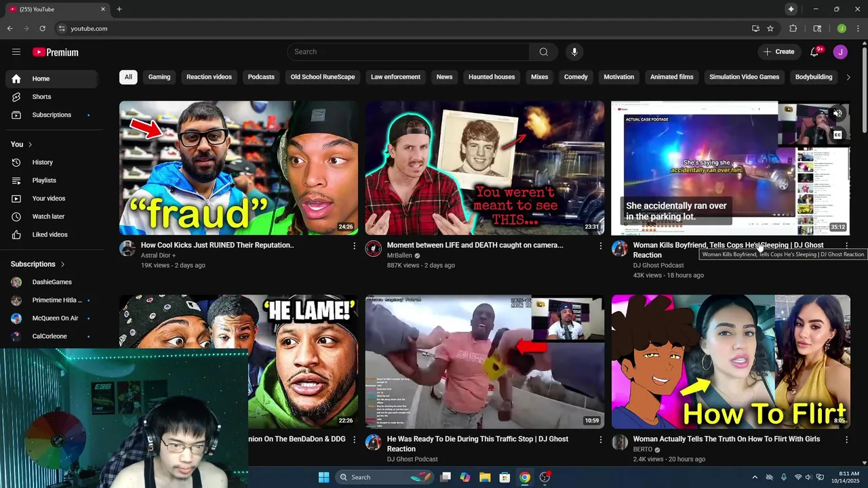Viewport: 868px width, 488px height.
Task: Click the YouTube Premium logo
Action: (x=56, y=52)
